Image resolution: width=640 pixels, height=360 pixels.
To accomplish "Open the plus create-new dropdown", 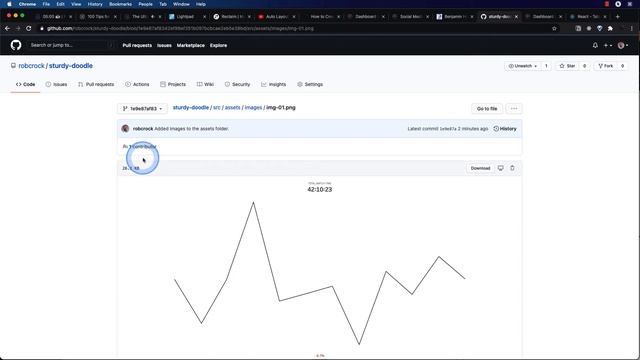I will pyautogui.click(x=608, y=45).
